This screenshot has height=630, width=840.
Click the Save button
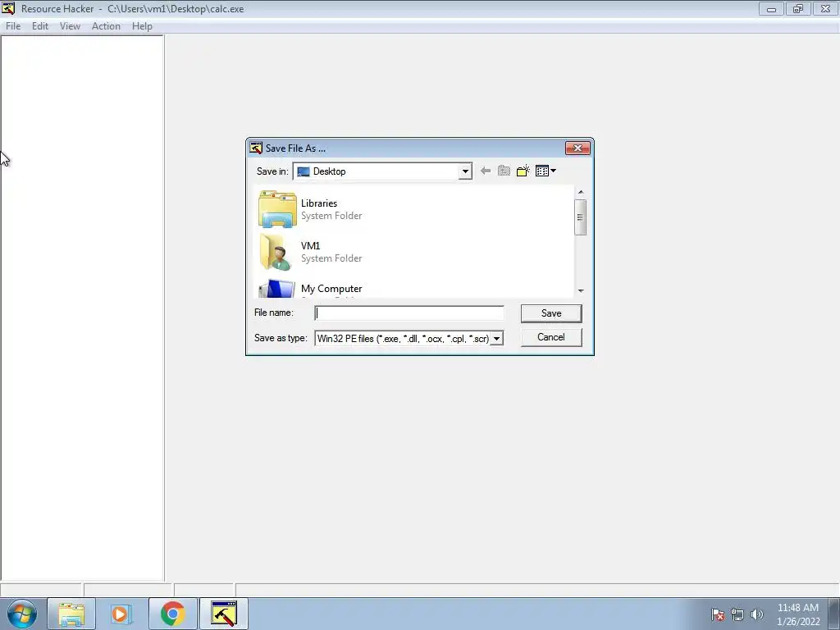tap(551, 313)
